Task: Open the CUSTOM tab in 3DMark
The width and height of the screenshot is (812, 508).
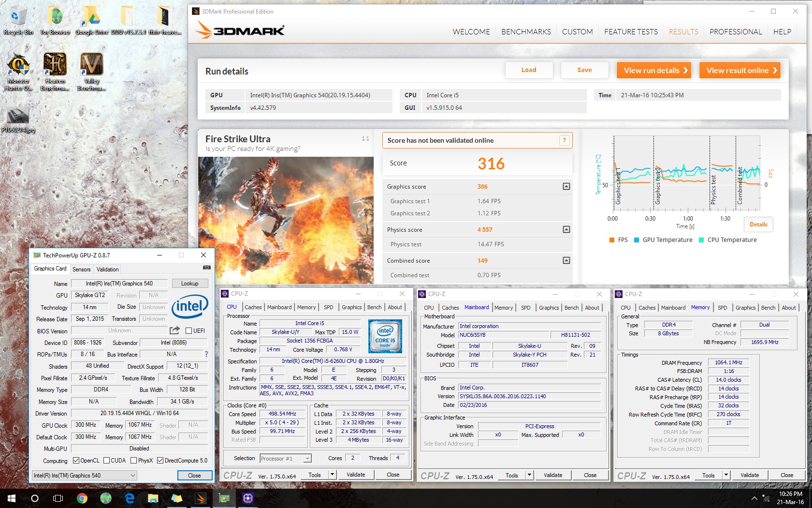Action: [577, 32]
